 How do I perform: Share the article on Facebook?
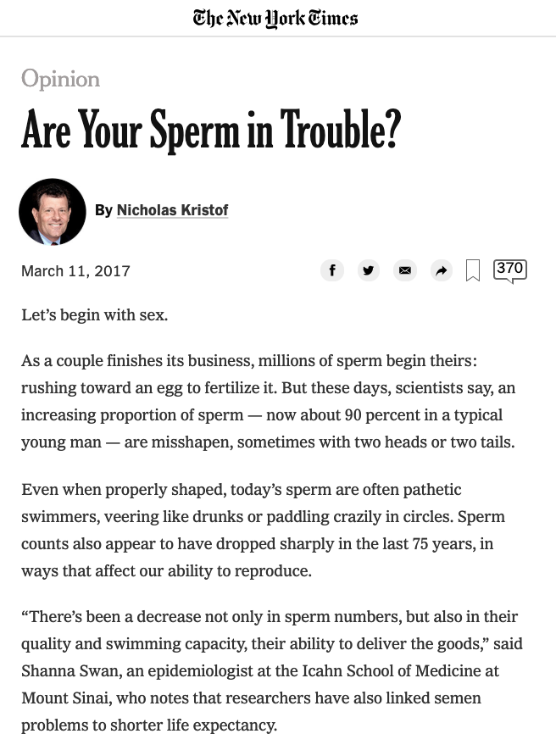point(331,270)
